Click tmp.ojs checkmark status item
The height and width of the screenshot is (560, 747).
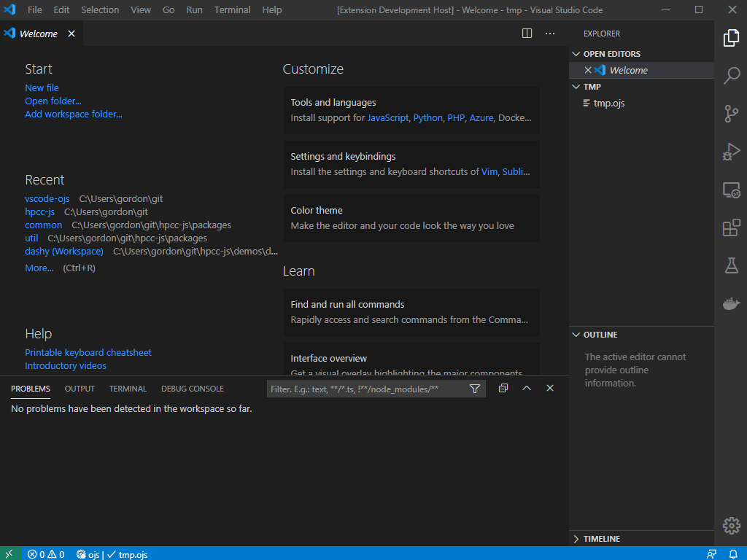point(127,554)
